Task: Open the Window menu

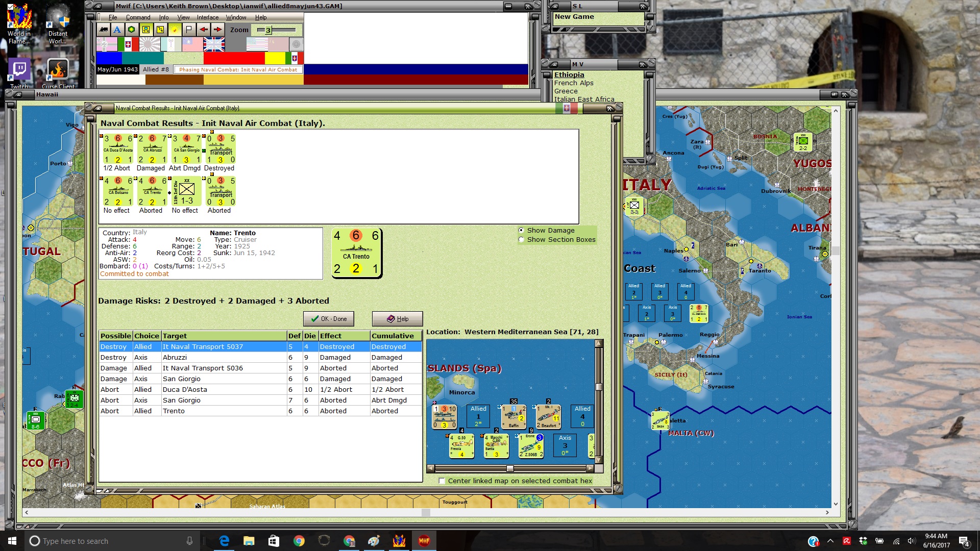Action: coord(236,17)
